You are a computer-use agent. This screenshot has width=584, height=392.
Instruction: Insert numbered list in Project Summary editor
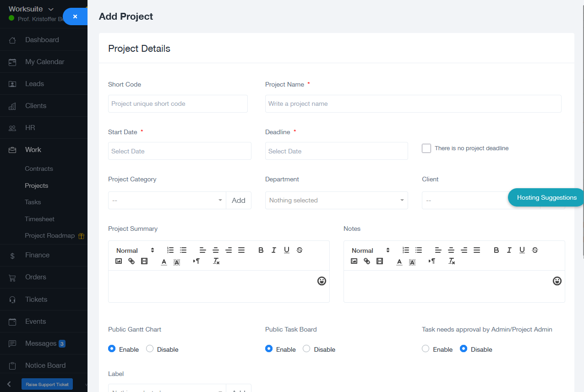click(170, 250)
